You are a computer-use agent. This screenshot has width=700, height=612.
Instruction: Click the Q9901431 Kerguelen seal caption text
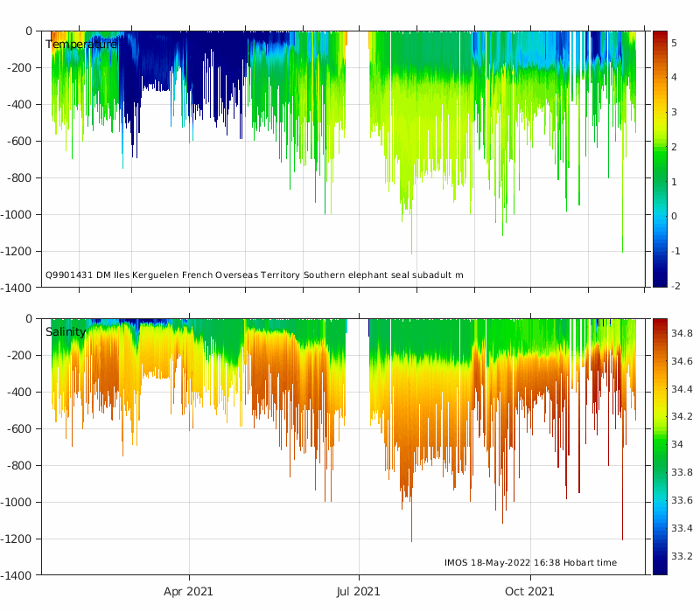click(x=255, y=275)
